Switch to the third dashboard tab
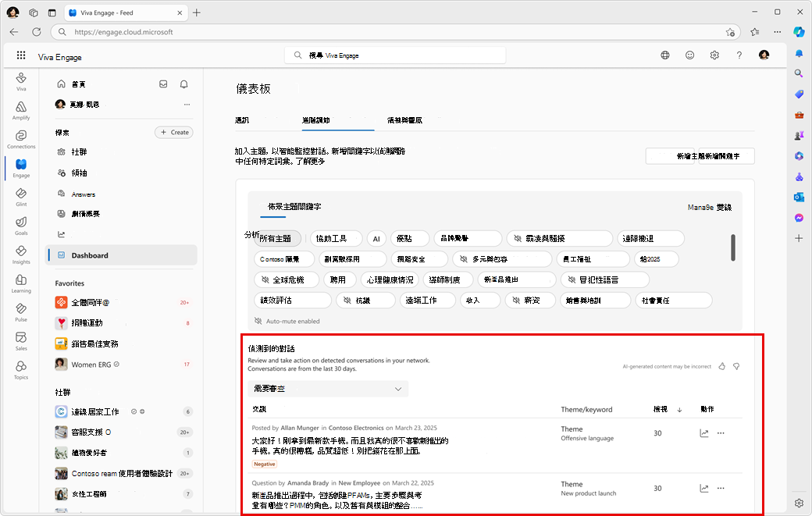The height and width of the screenshot is (516, 812). pyautogui.click(x=404, y=120)
